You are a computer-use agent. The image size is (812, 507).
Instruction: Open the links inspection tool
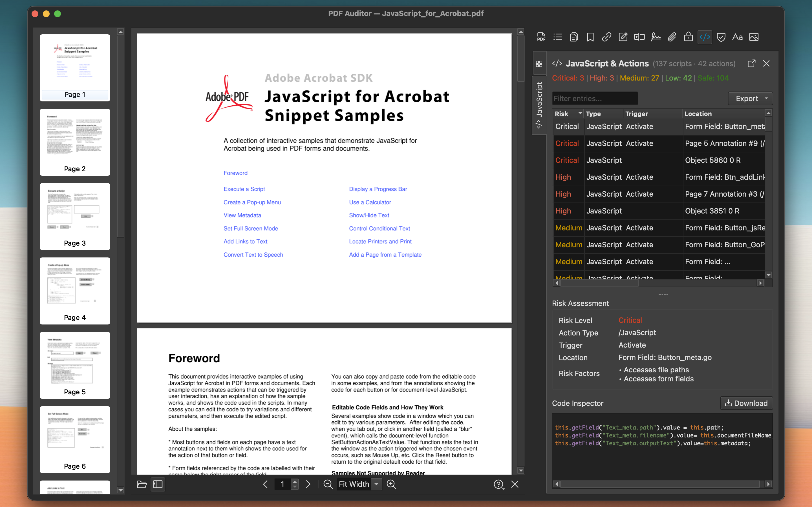click(x=606, y=37)
